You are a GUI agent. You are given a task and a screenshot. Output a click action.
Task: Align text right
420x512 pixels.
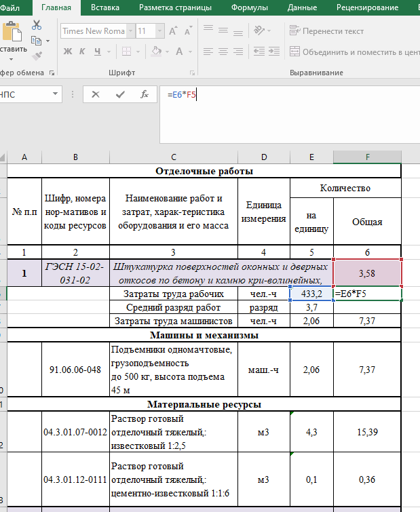[238, 52]
